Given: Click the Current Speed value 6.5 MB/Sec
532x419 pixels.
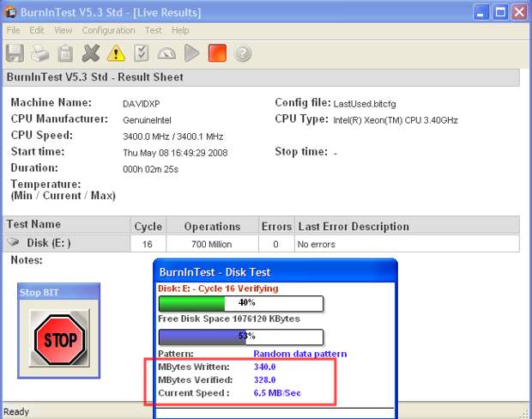Looking at the screenshot, I should tap(277, 393).
